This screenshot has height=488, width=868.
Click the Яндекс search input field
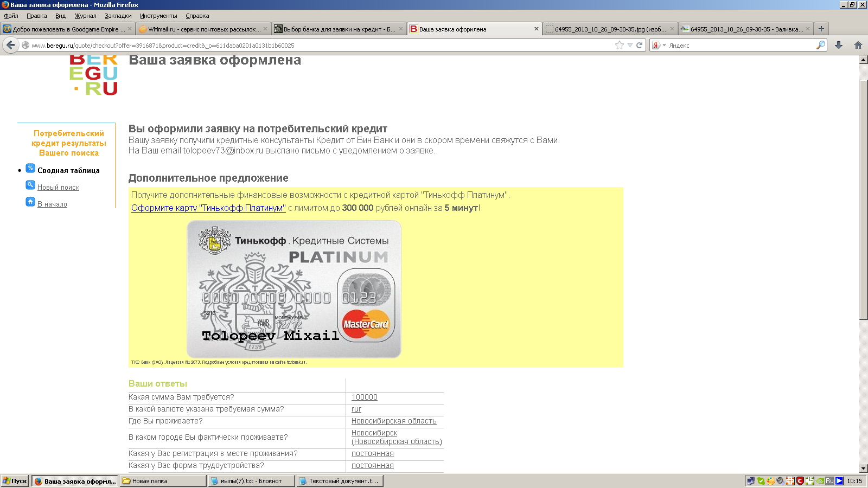pos(741,46)
